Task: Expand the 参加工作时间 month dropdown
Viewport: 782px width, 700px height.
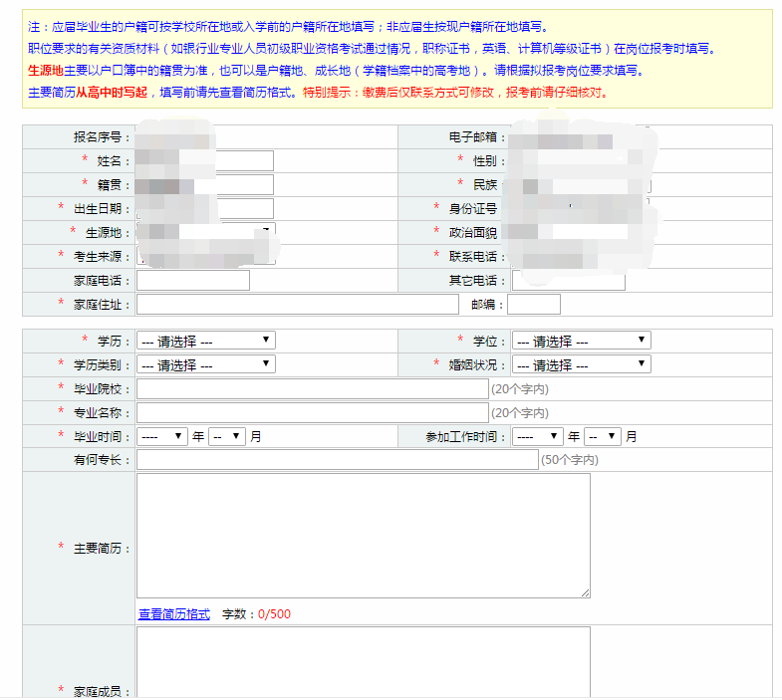Action: tap(602, 436)
